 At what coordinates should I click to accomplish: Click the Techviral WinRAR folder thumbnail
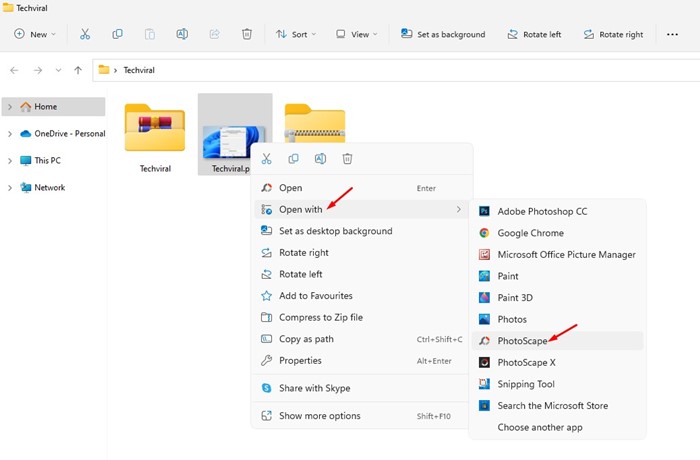(x=155, y=127)
